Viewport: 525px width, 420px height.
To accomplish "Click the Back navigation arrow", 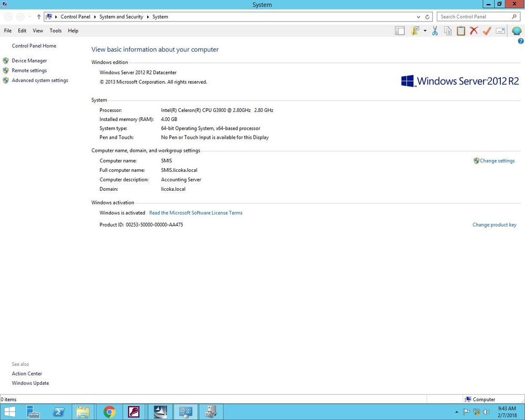I will (x=8, y=17).
